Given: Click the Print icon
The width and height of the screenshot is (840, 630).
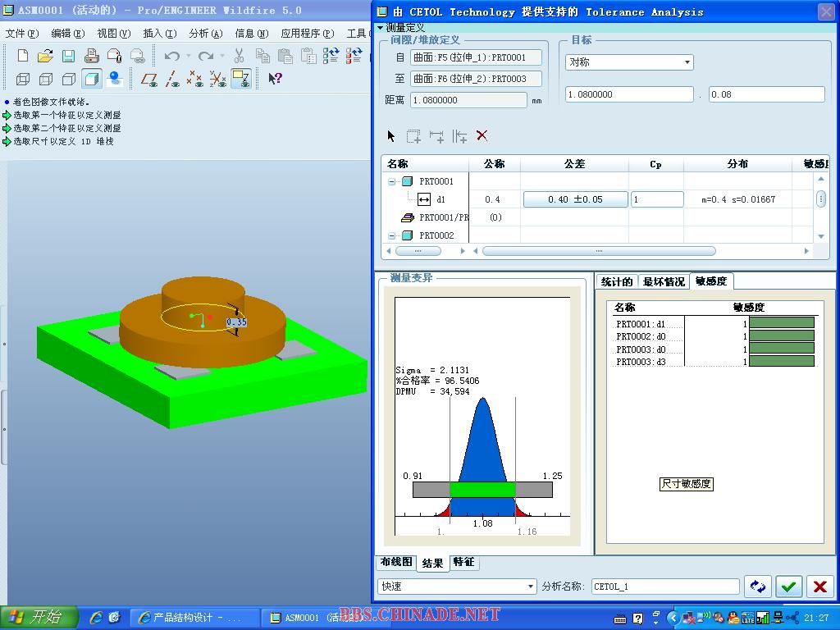Looking at the screenshot, I should tap(92, 56).
